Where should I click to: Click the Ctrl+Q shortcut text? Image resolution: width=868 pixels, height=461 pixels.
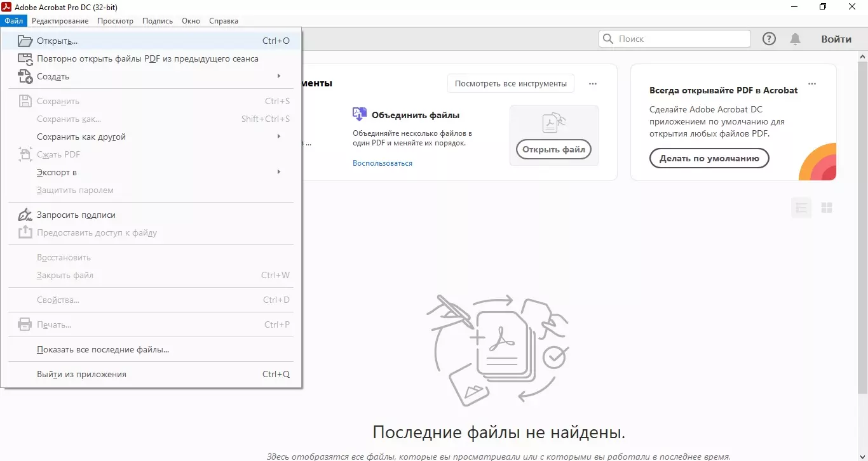point(276,374)
